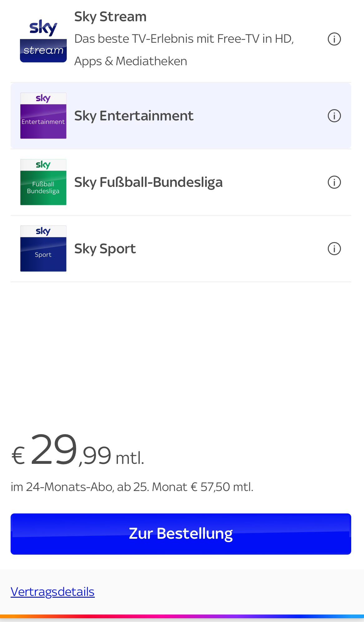The width and height of the screenshot is (364, 622).
Task: Click the purple Sky Entertainment logo
Action: click(43, 116)
